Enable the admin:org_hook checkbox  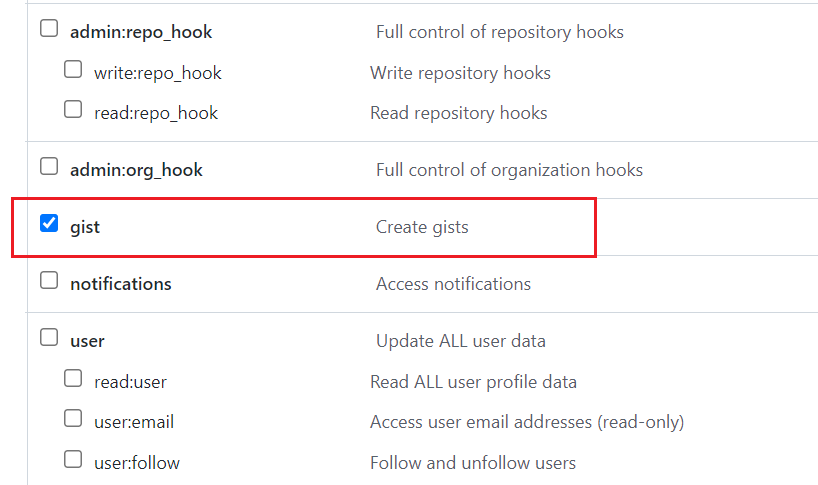coord(49,166)
